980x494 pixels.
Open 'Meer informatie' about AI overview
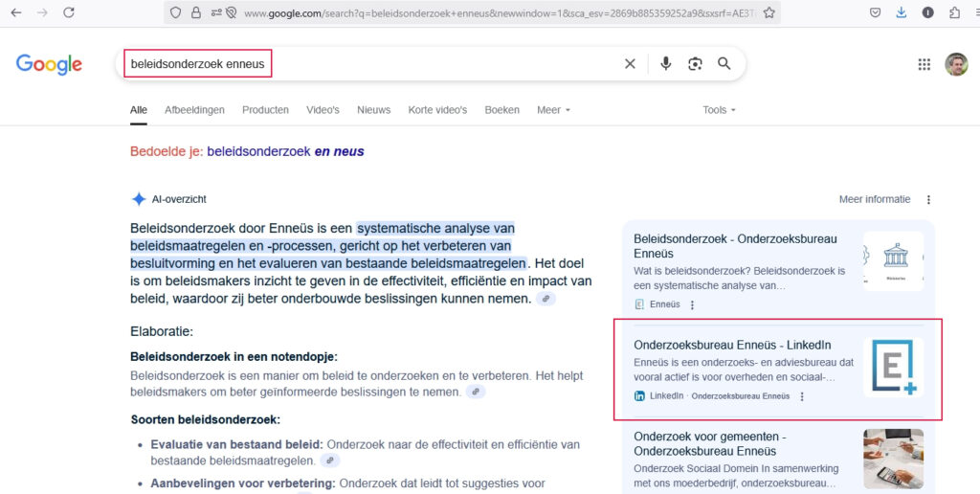(x=875, y=199)
